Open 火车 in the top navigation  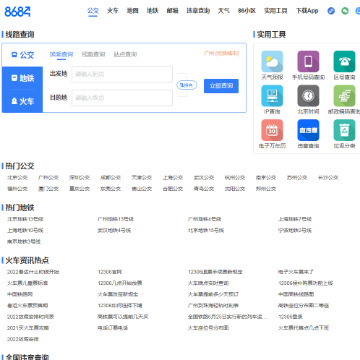(x=113, y=11)
